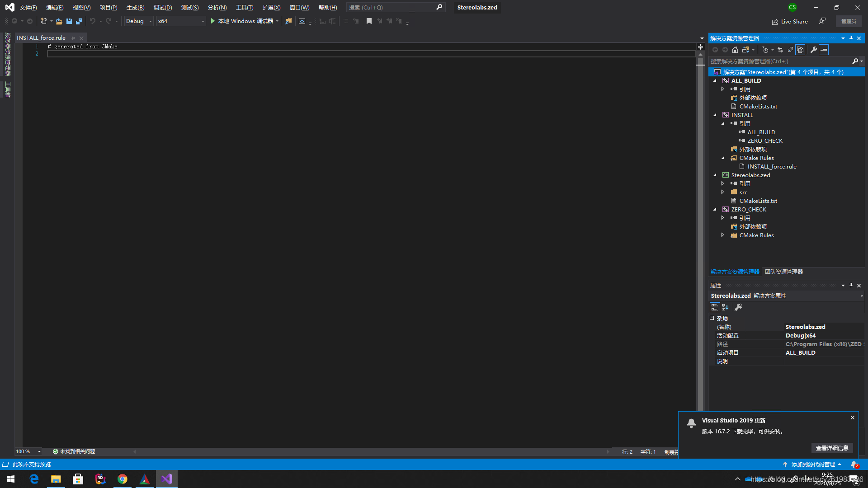
Task: Click Live Share button
Action: click(790, 21)
